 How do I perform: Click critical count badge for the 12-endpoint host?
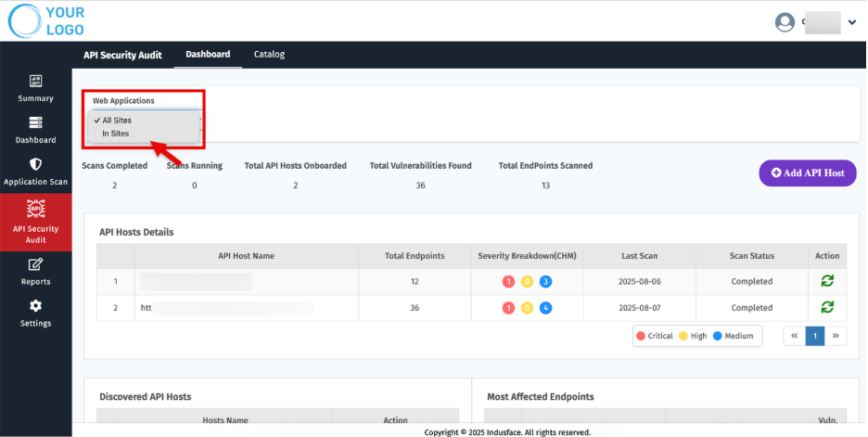(x=508, y=281)
